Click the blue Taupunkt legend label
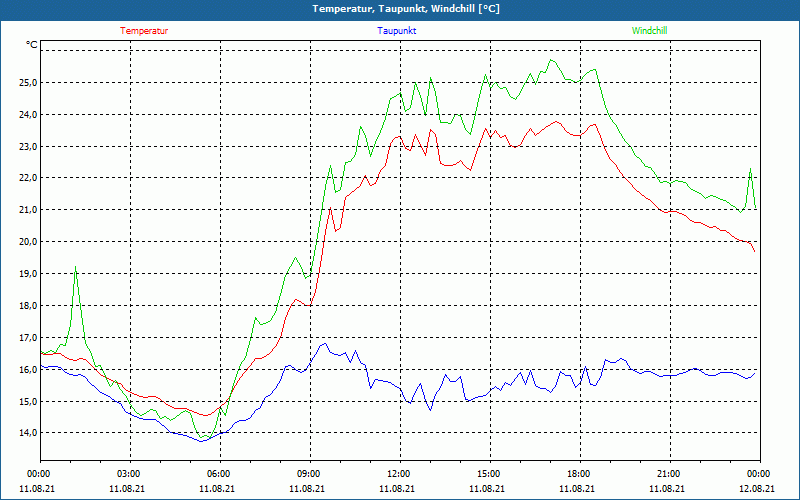Image resolution: width=800 pixels, height=500 pixels. (397, 31)
